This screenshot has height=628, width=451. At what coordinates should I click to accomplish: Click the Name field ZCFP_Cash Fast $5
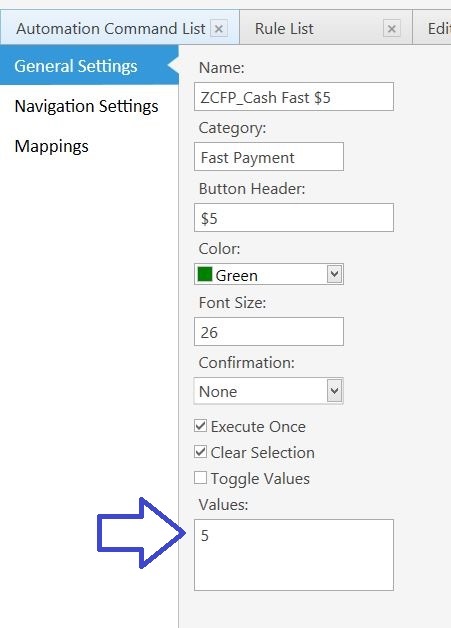coord(294,97)
